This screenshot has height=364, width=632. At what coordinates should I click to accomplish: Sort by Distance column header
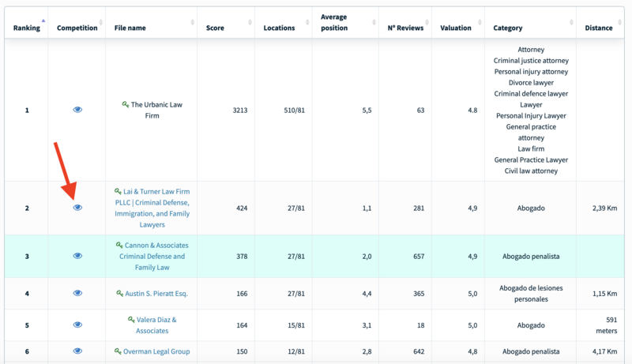tap(599, 28)
